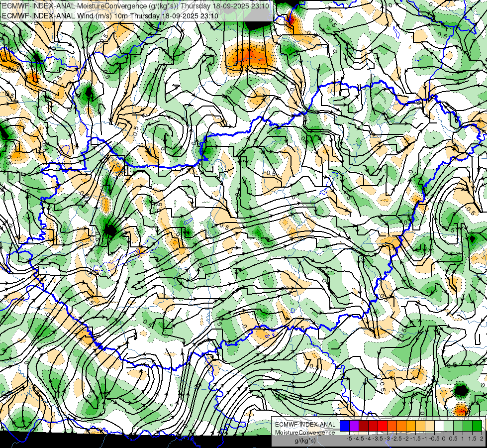
Task: Click the -3.5 tick label on legend
Action: (x=378, y=439)
